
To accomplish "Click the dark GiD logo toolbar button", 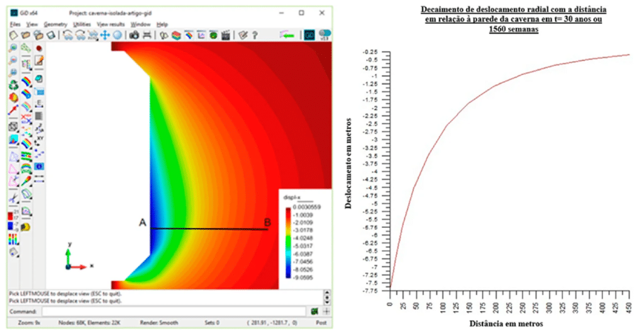I will point(309,35).
